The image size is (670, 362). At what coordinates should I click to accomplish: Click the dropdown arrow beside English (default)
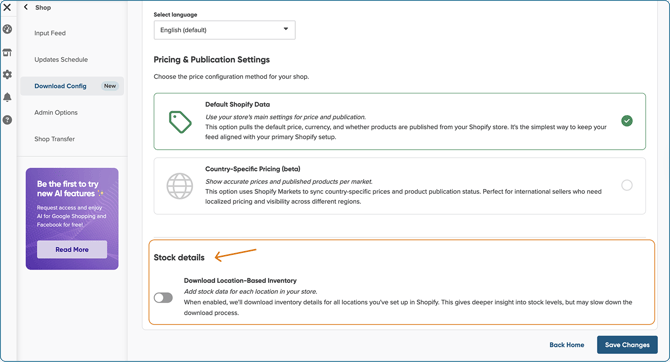click(286, 29)
